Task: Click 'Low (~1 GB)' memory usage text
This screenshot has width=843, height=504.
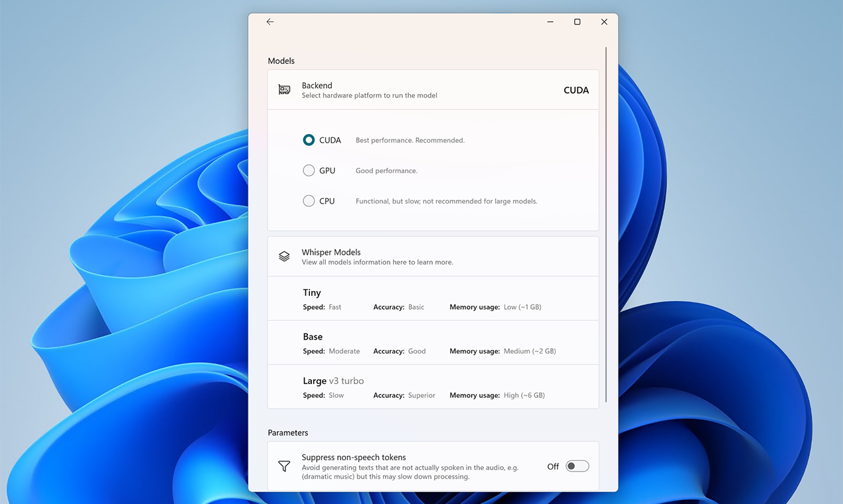Action: (x=522, y=307)
